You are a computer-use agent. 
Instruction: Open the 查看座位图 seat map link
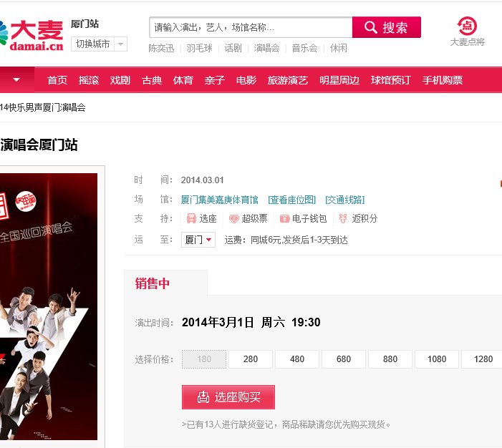[x=291, y=200]
